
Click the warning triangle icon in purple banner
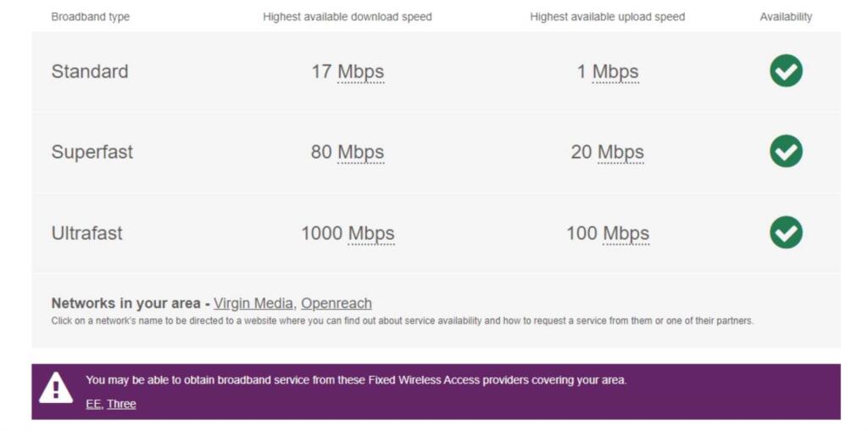tap(56, 389)
